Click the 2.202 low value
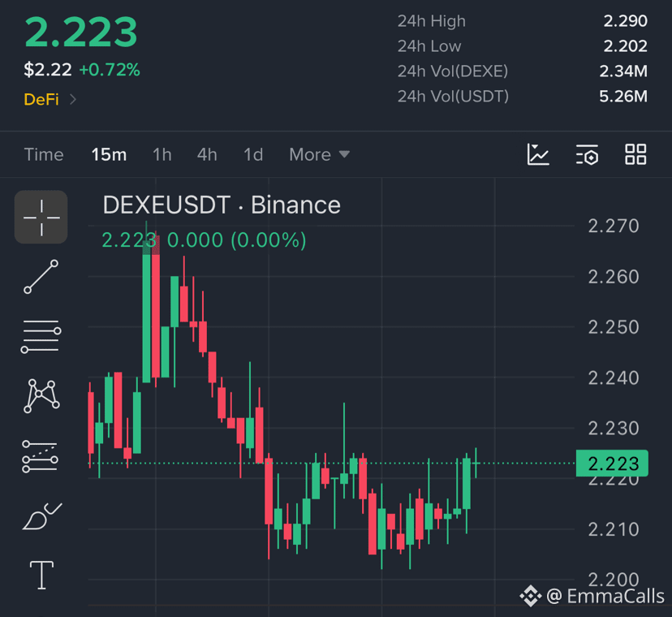This screenshot has height=617, width=672. pos(625,46)
